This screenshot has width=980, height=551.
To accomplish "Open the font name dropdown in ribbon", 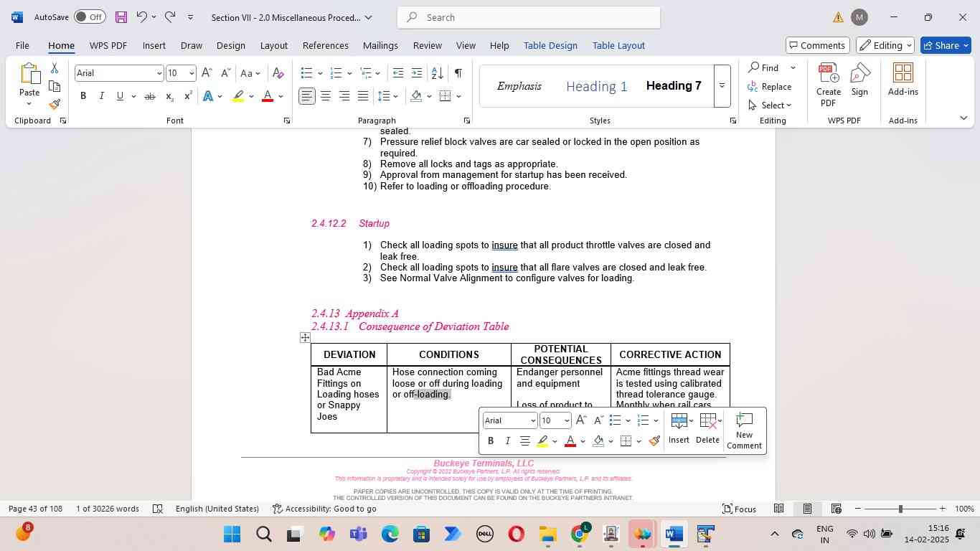I will pyautogui.click(x=159, y=73).
